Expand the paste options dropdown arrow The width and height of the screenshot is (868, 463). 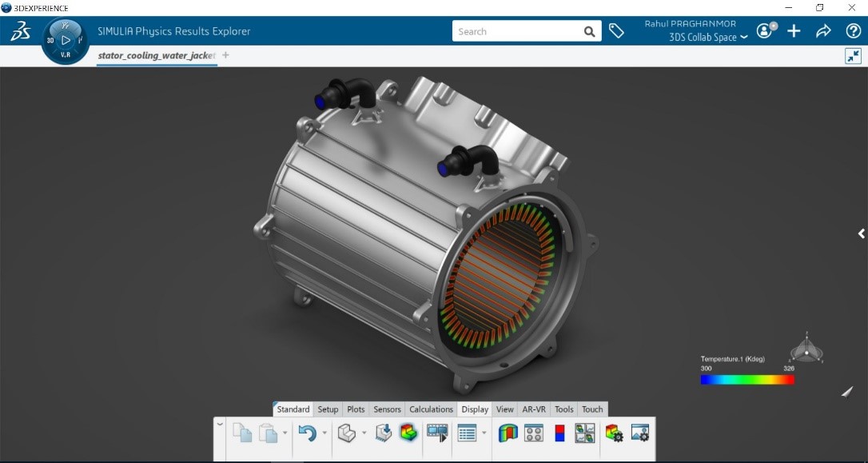pos(285,433)
